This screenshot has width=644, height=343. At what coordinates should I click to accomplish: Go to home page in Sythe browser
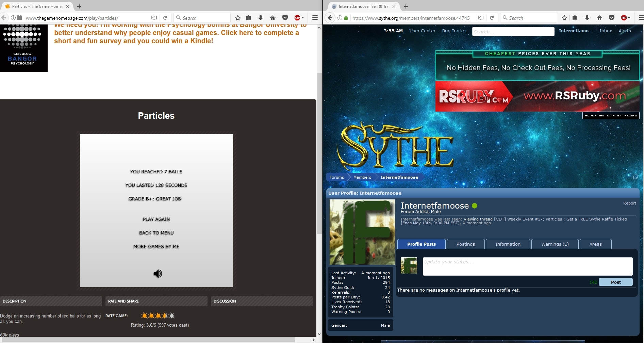click(599, 18)
